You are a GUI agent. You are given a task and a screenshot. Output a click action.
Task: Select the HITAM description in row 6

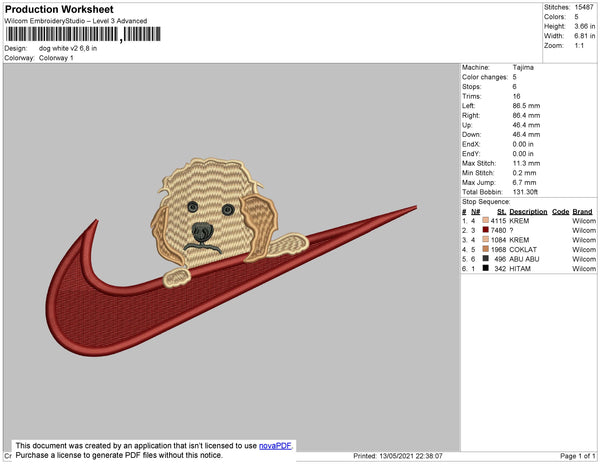[x=520, y=269]
